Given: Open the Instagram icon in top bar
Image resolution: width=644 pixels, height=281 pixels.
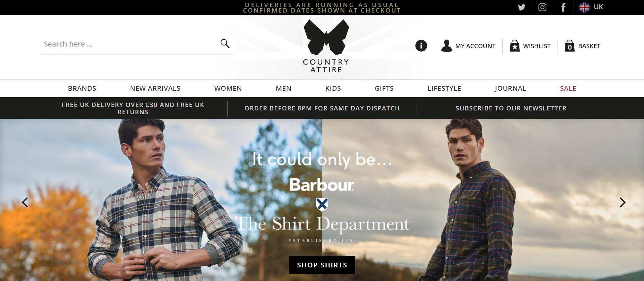Looking at the screenshot, I should click(x=542, y=7).
